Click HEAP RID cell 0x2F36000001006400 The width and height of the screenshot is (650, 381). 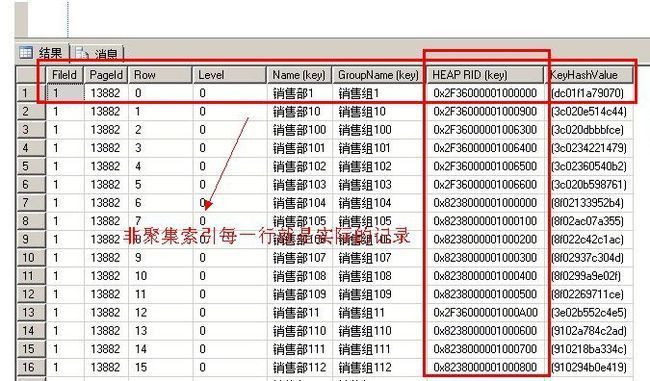coord(485,148)
